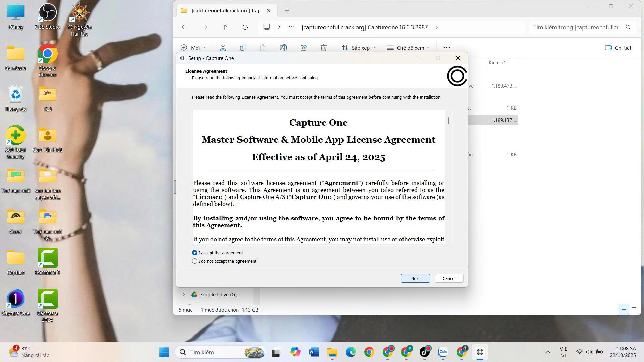Open the Chế độ xem view dropdown

[408, 48]
